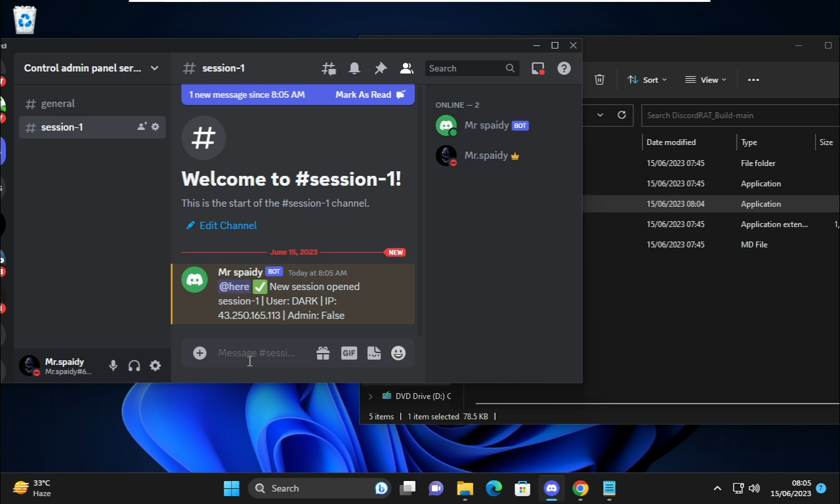This screenshot has height=504, width=840.
Task: Open the GIF picker
Action: point(348,353)
